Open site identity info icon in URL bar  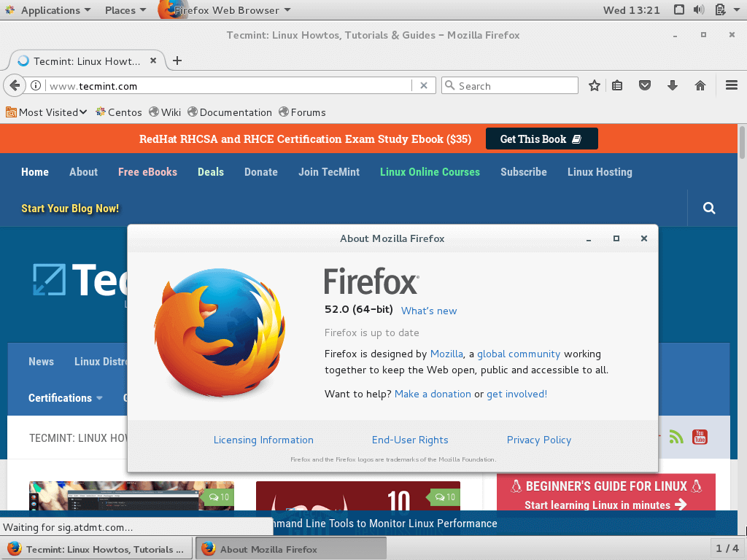click(36, 86)
